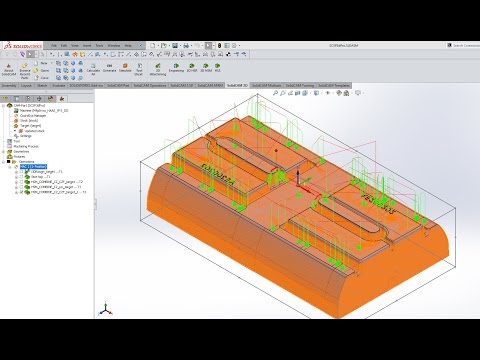The image size is (480, 360).
Task: Click the Select cursor tool in the title bar
Action: click(208, 46)
